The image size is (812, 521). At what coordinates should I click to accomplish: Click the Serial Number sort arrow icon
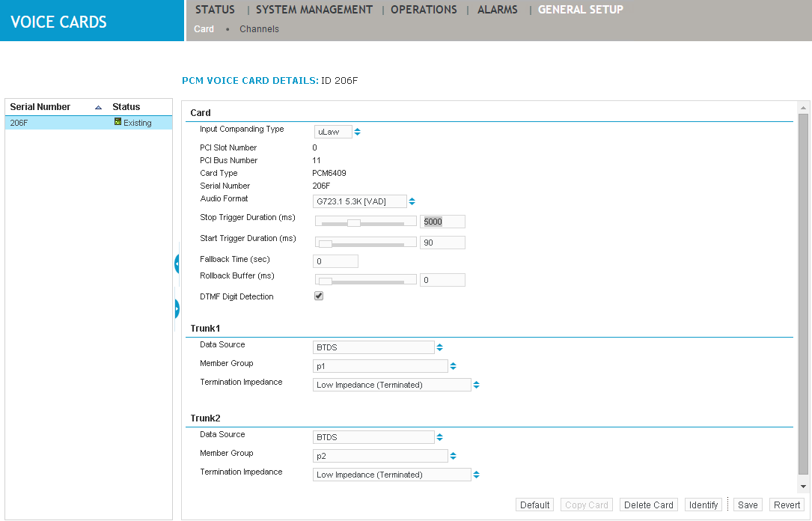[98, 108]
